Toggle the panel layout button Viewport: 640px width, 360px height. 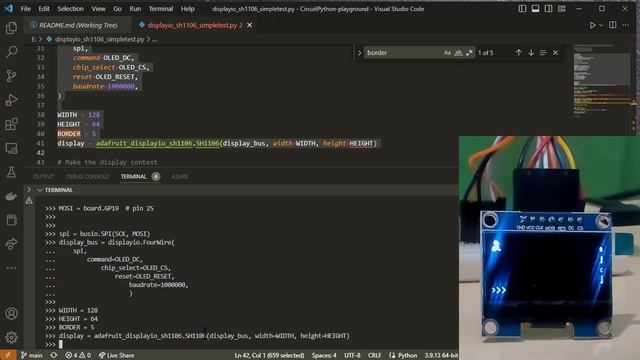coord(535,9)
